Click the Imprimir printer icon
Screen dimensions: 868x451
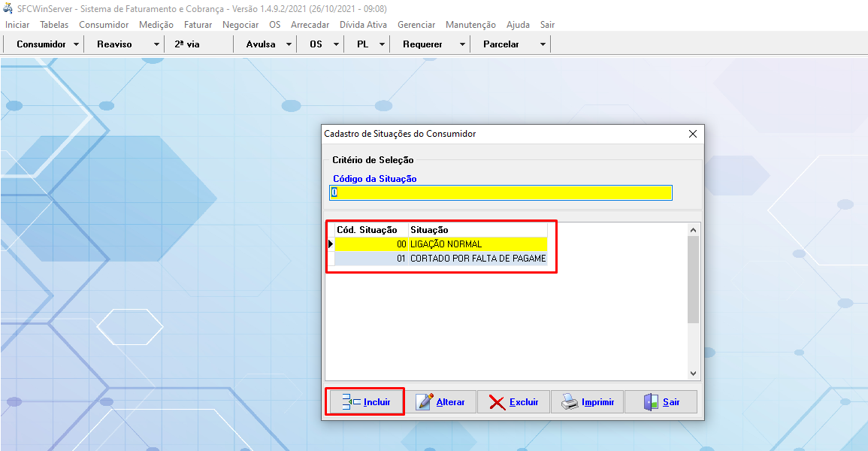pyautogui.click(x=570, y=402)
